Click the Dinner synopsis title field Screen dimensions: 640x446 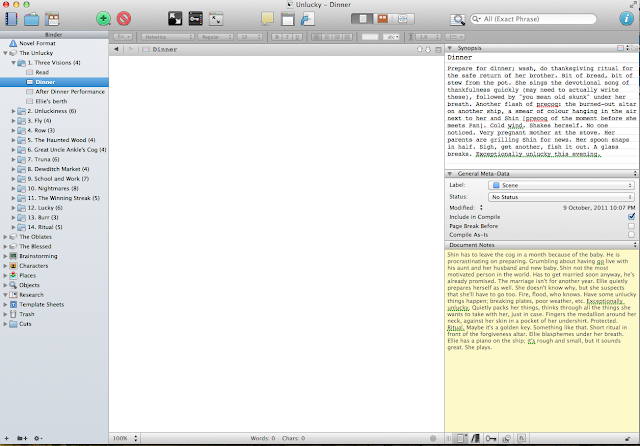541,58
